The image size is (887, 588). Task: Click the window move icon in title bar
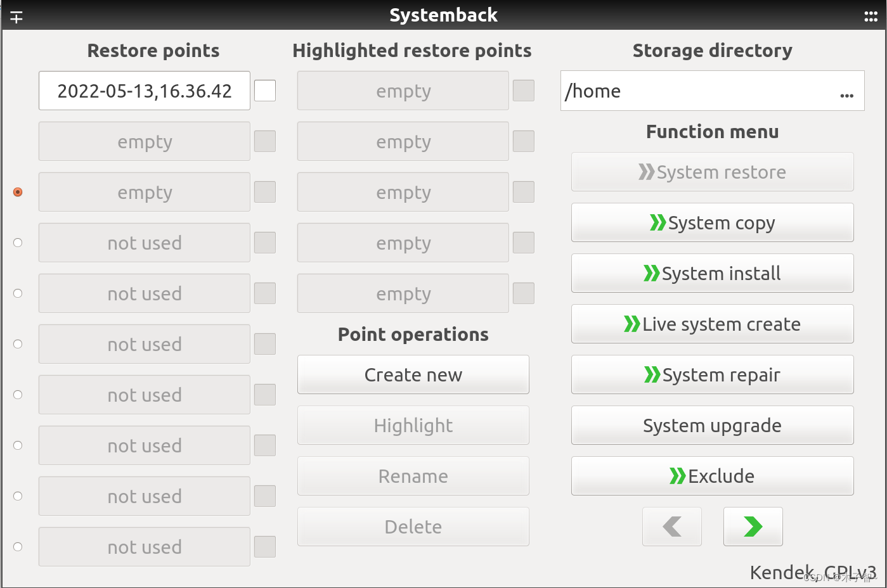[16, 17]
